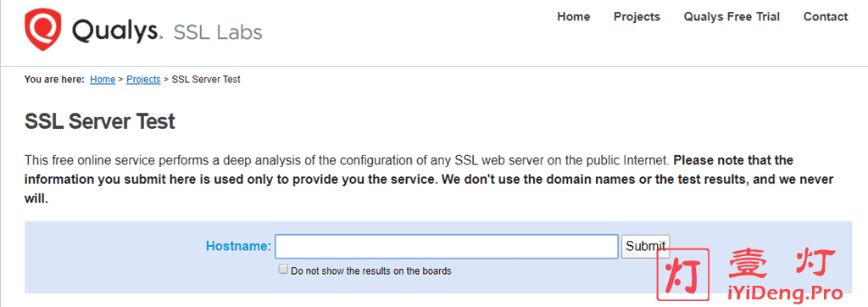Open the Home navigation item
The height and width of the screenshot is (307, 868).
574,17
